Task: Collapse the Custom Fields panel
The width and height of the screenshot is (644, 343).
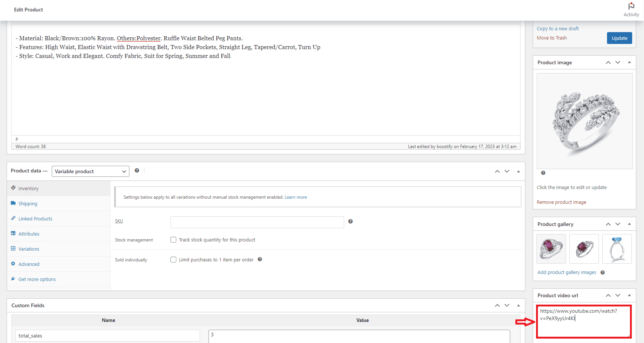Action: tap(518, 305)
